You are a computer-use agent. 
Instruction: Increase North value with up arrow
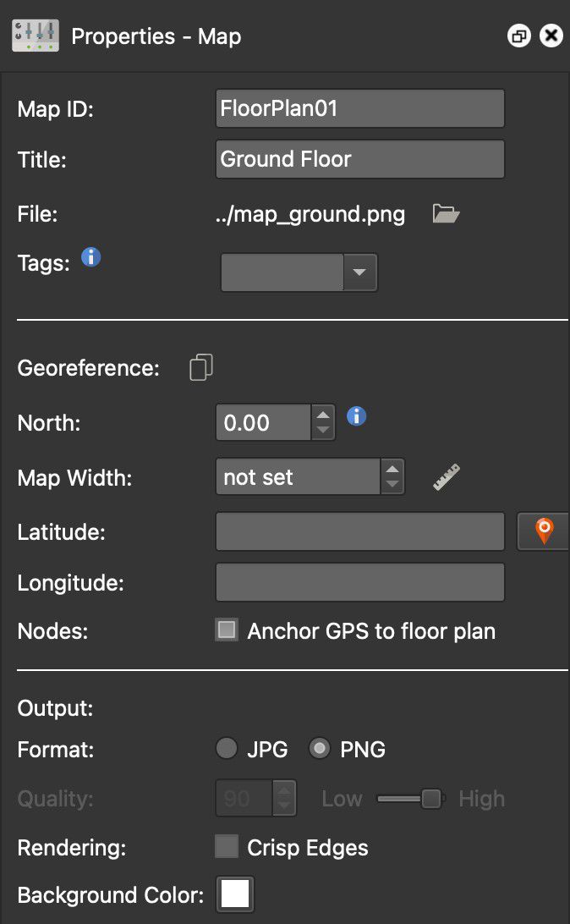[323, 415]
